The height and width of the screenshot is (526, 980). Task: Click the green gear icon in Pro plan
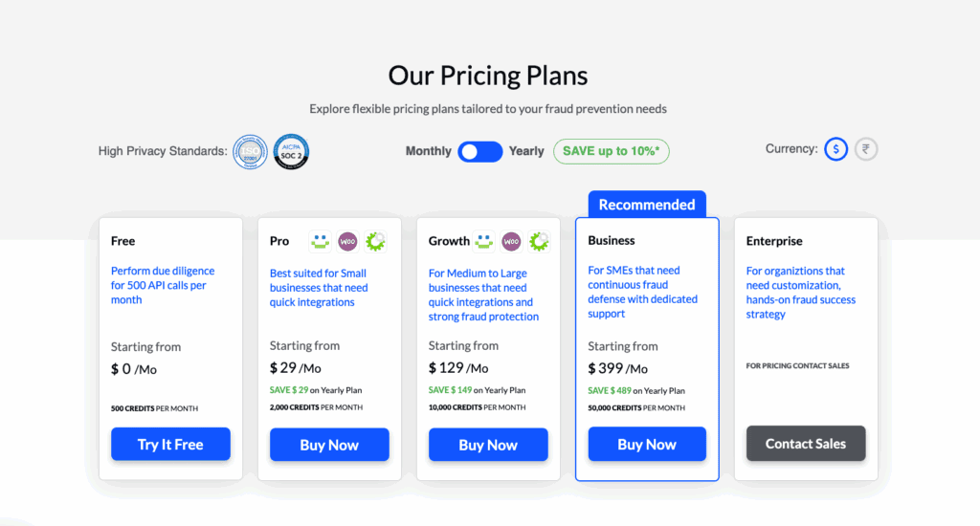point(375,241)
